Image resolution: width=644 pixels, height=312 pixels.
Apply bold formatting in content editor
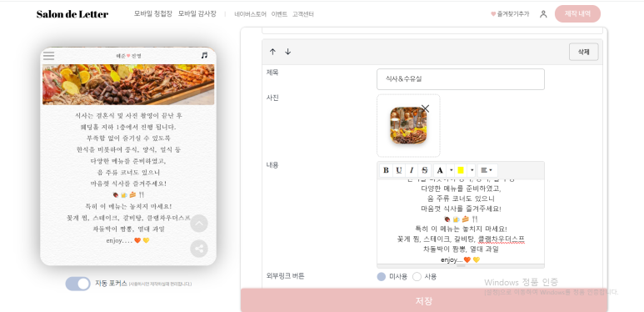coord(386,170)
